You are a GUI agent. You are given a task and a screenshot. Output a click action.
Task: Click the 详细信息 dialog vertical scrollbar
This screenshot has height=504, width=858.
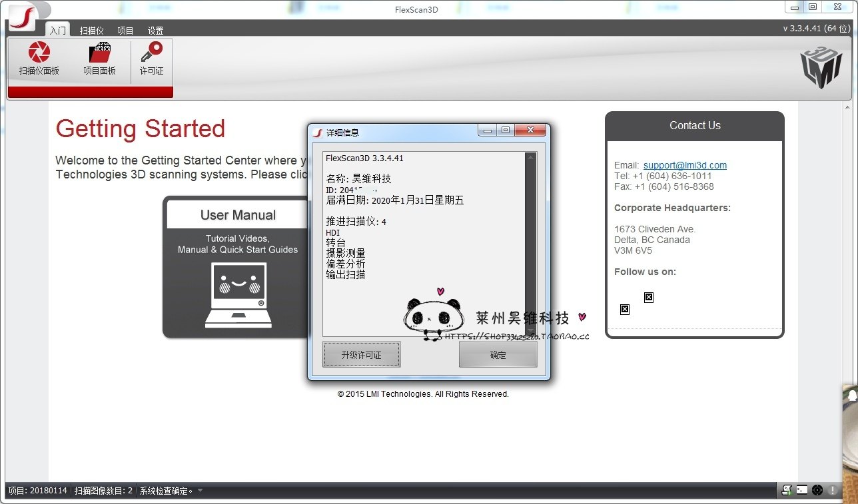click(530, 244)
